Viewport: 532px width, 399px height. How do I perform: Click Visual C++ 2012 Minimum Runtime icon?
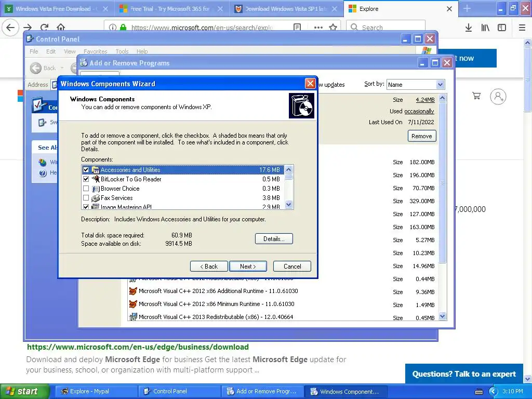tap(133, 304)
